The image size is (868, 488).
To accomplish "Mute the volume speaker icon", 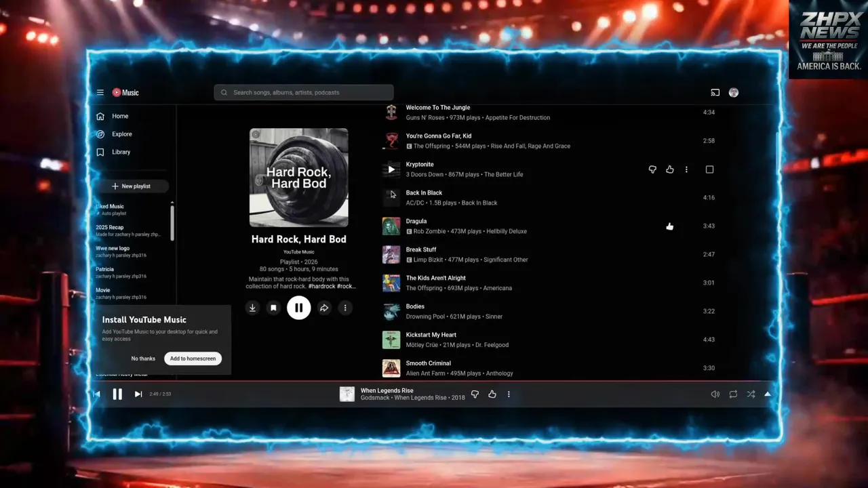I will pos(715,394).
